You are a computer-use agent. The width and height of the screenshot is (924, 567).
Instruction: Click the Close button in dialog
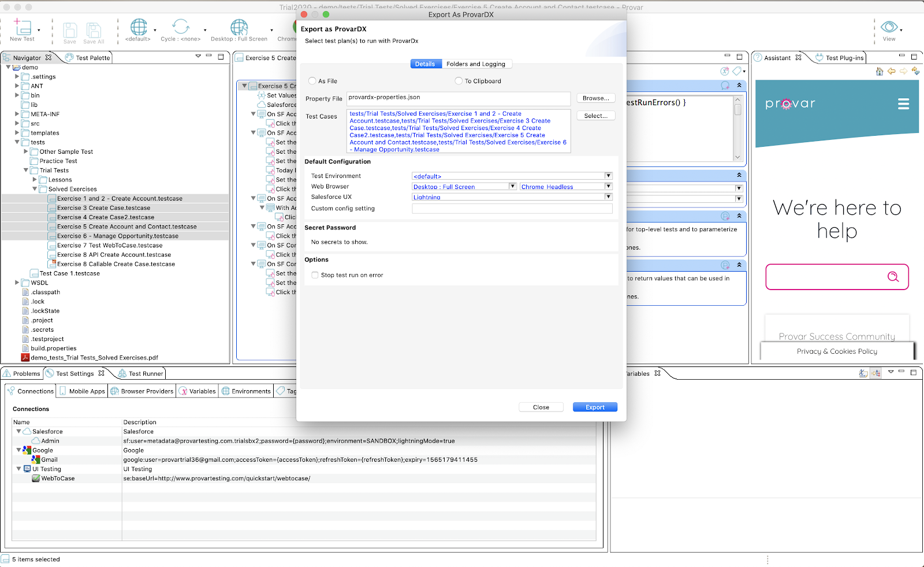[x=541, y=407]
